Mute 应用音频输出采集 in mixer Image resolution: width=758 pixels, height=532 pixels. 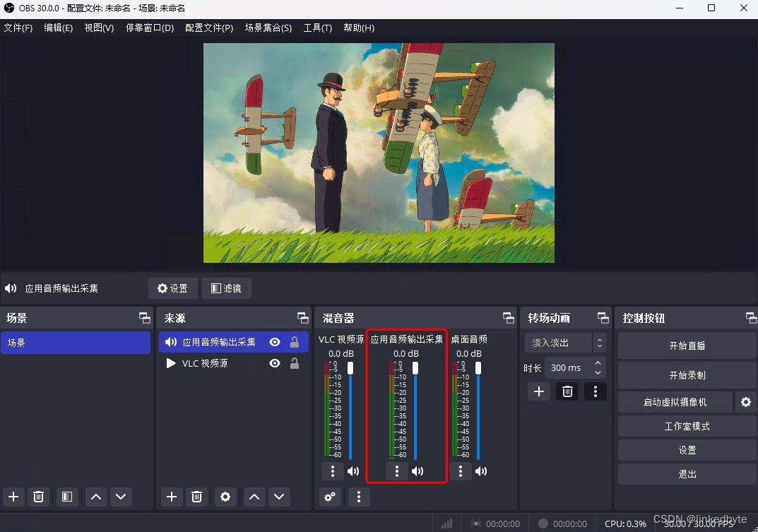coord(418,471)
